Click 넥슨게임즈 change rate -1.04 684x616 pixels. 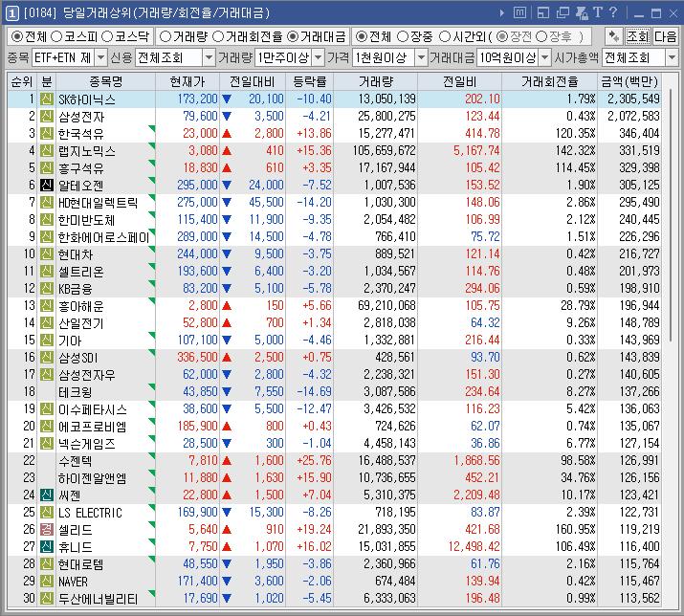(318, 443)
